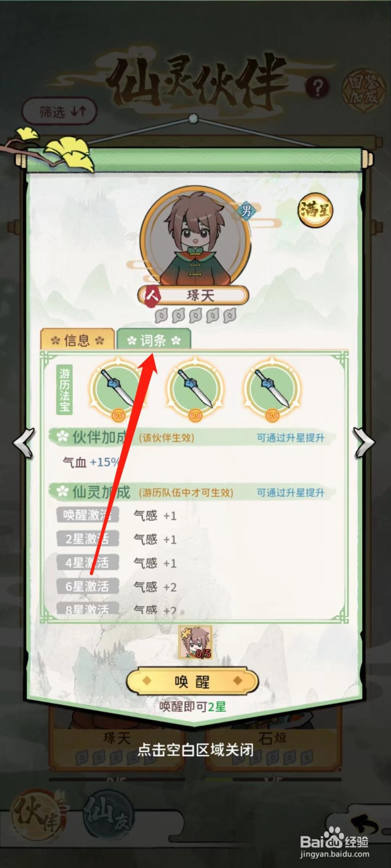
Task: Tap the 男 gender tag
Action: 247,210
